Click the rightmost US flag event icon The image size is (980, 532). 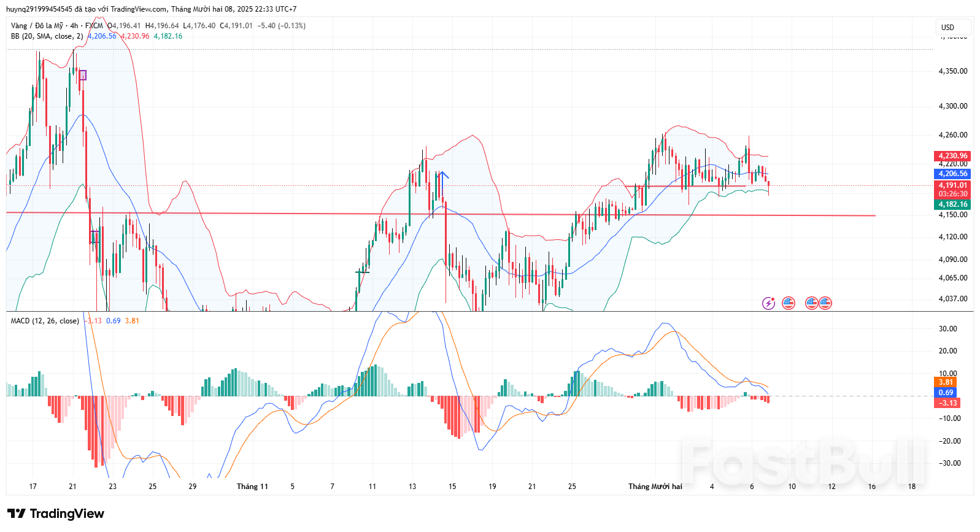[825, 303]
